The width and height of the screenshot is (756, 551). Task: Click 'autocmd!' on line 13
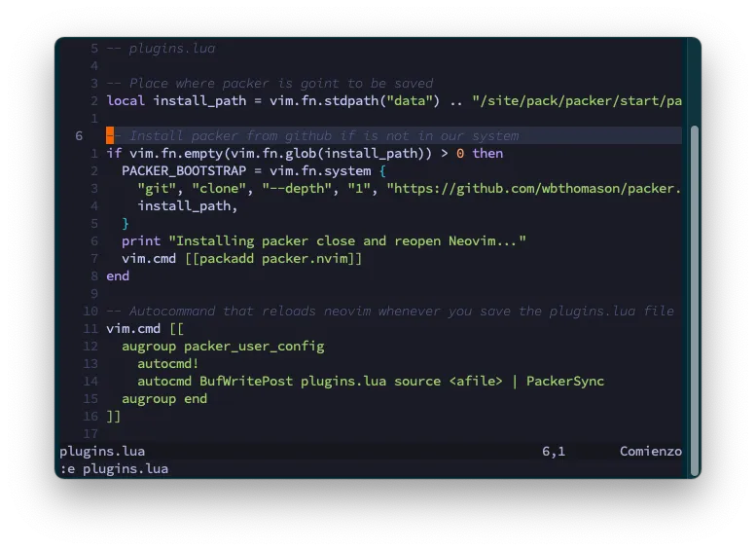167,364
